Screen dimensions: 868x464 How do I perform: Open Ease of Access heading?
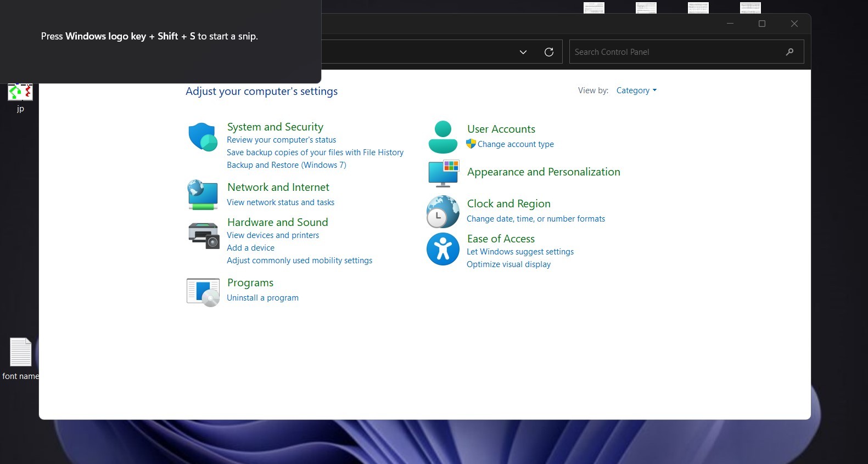click(x=501, y=239)
